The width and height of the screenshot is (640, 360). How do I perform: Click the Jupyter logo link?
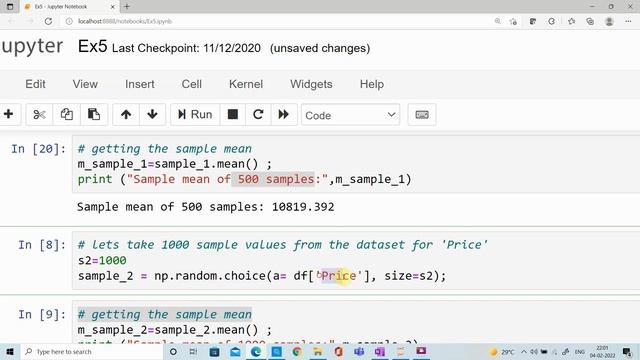click(x=32, y=47)
